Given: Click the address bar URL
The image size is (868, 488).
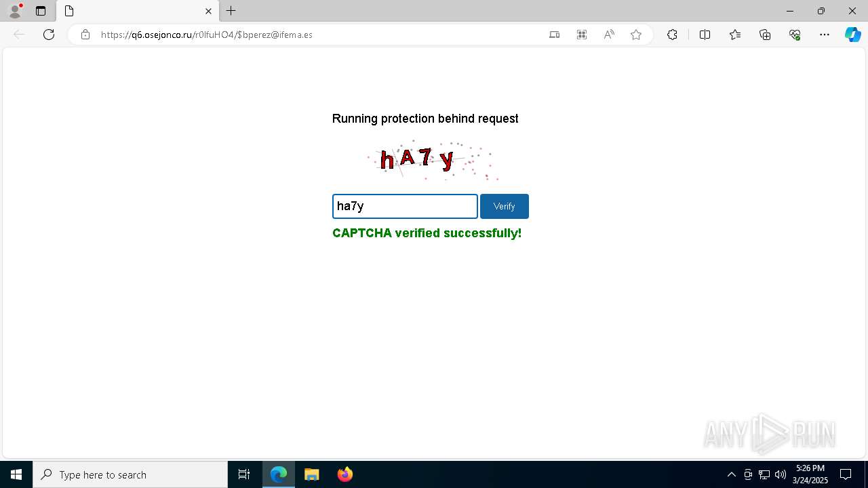Looking at the screenshot, I should tap(206, 35).
